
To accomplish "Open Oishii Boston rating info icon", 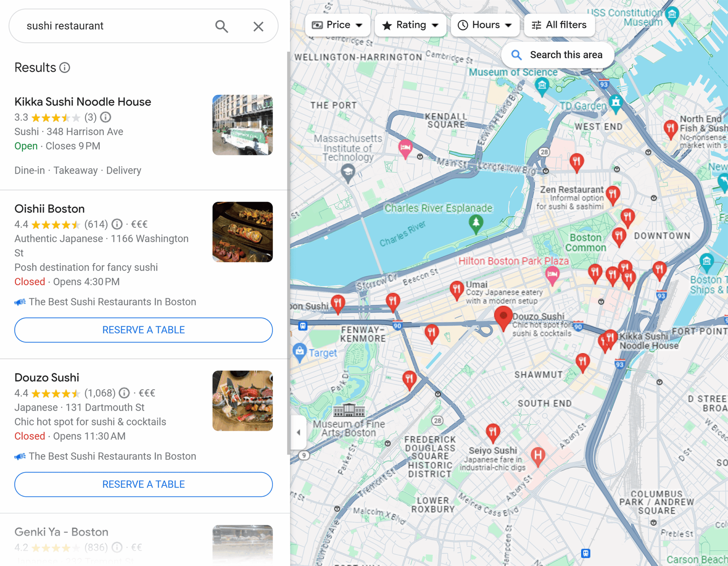I will [117, 224].
